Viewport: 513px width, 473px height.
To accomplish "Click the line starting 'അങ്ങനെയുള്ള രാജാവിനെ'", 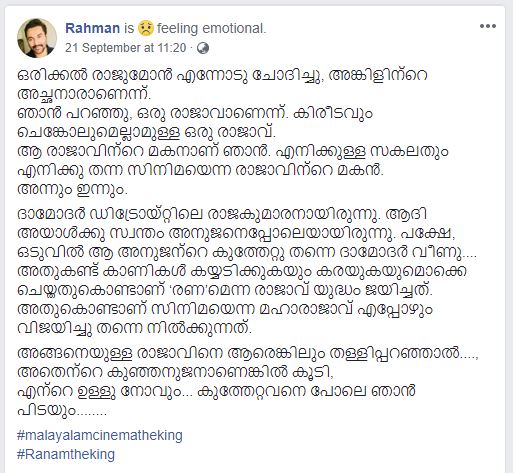I will (248, 354).
